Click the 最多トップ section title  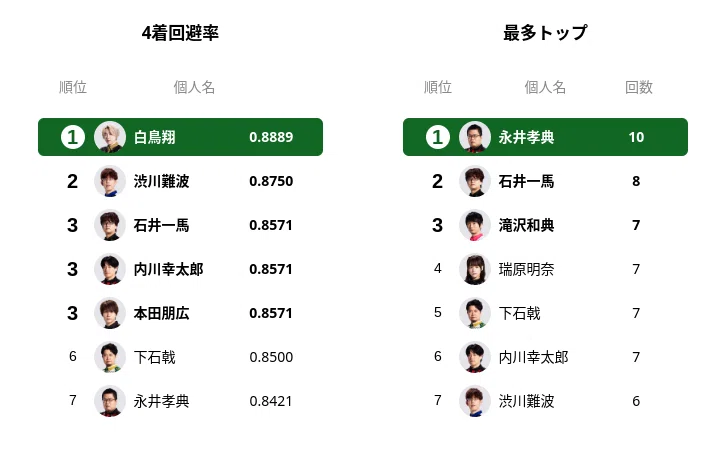pyautogui.click(x=545, y=33)
